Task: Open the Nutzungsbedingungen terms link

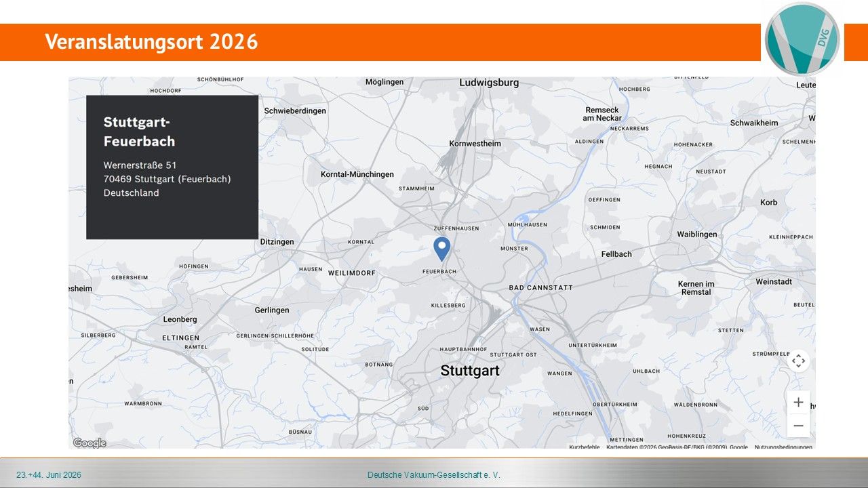Action: pos(783,447)
